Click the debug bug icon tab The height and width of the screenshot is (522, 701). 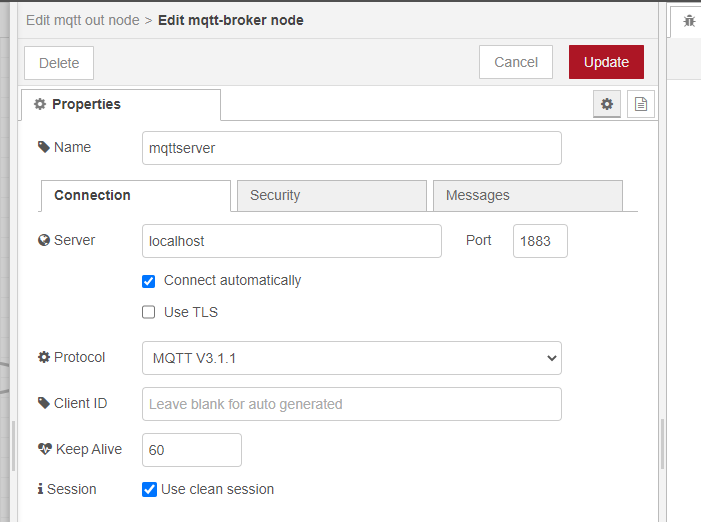pos(688,20)
